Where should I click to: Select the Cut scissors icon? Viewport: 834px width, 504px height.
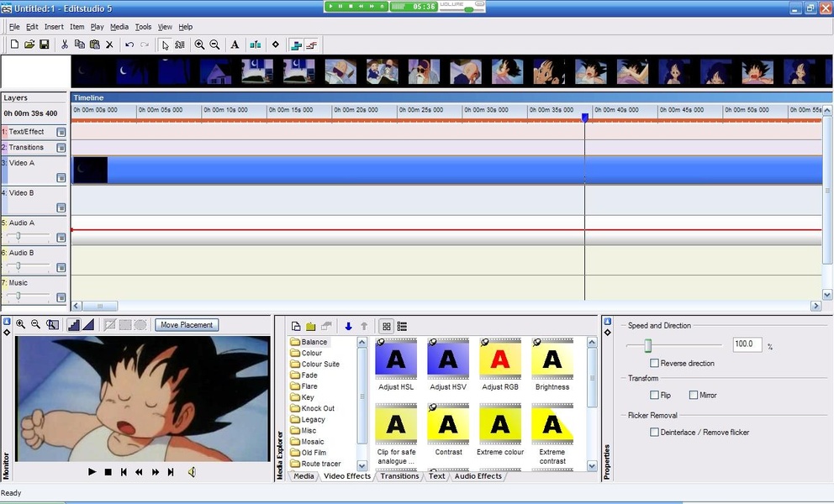click(x=64, y=45)
